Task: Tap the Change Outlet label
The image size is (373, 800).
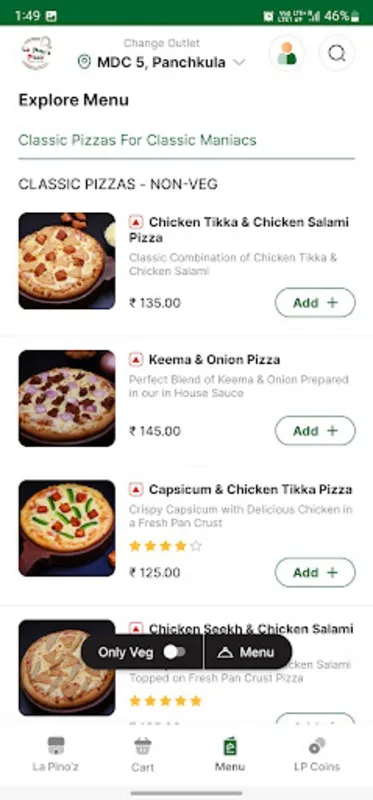Action: click(162, 43)
